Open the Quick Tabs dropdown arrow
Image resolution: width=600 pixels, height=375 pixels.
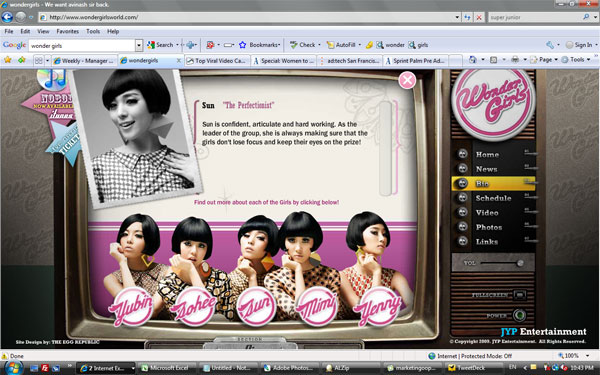coord(47,60)
